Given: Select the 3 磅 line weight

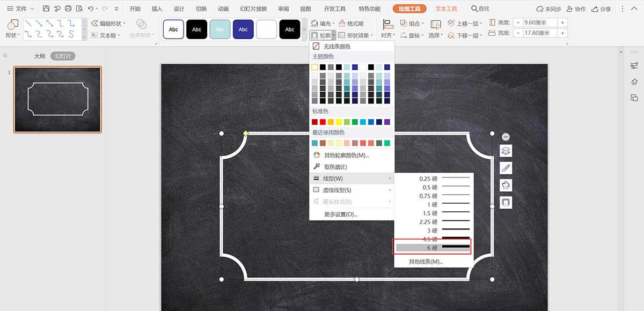Looking at the screenshot, I should [x=433, y=230].
